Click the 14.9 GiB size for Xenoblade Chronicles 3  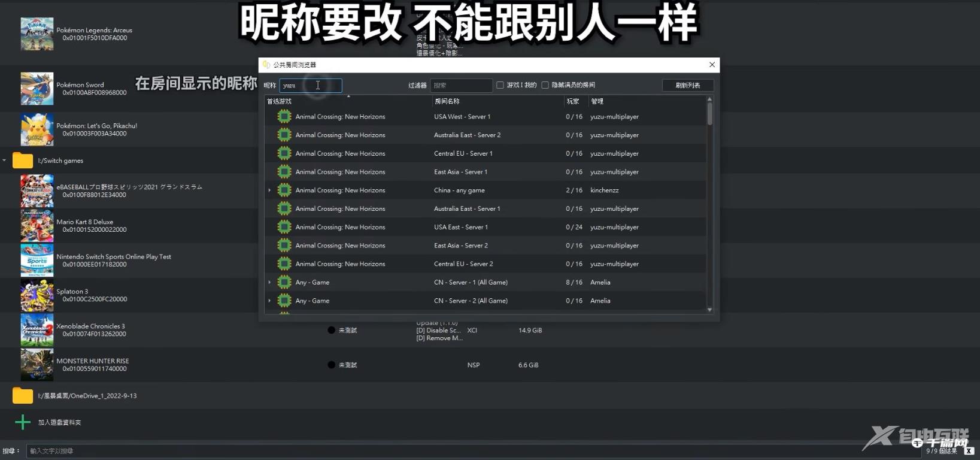(530, 330)
